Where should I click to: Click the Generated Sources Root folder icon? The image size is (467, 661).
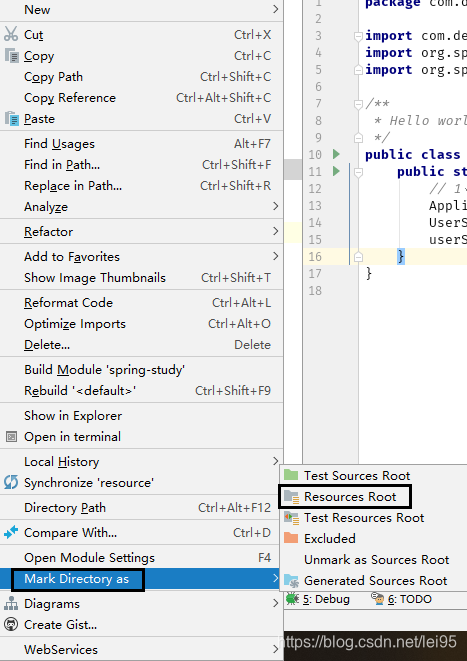291,580
